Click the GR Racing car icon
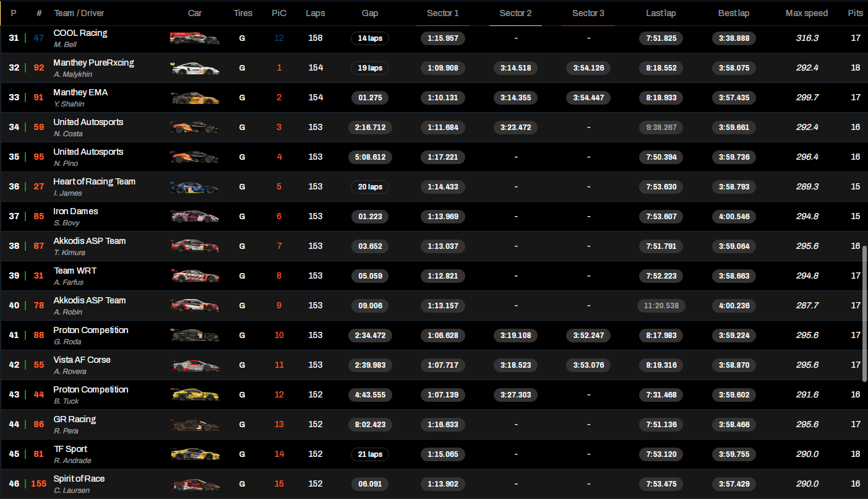This screenshot has height=499, width=868. pos(194,425)
